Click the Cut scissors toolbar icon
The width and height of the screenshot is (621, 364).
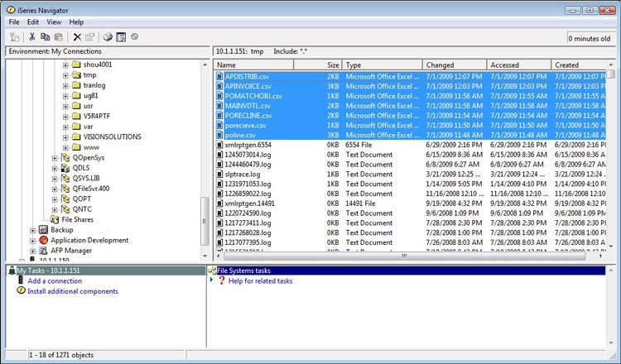[32, 37]
